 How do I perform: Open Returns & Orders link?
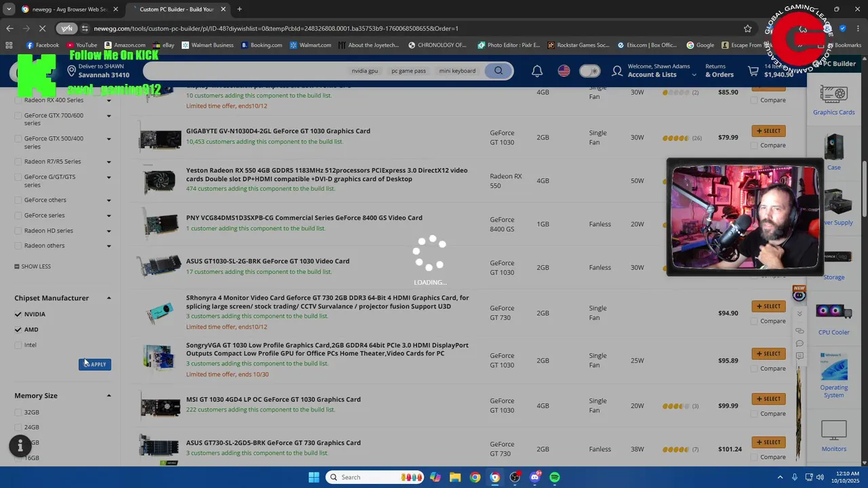(x=719, y=70)
